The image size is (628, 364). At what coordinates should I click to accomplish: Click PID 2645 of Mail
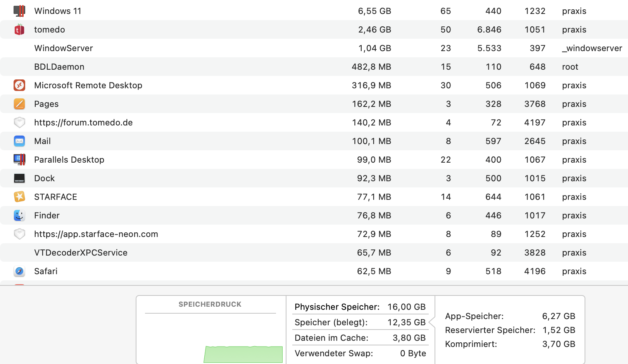point(535,141)
